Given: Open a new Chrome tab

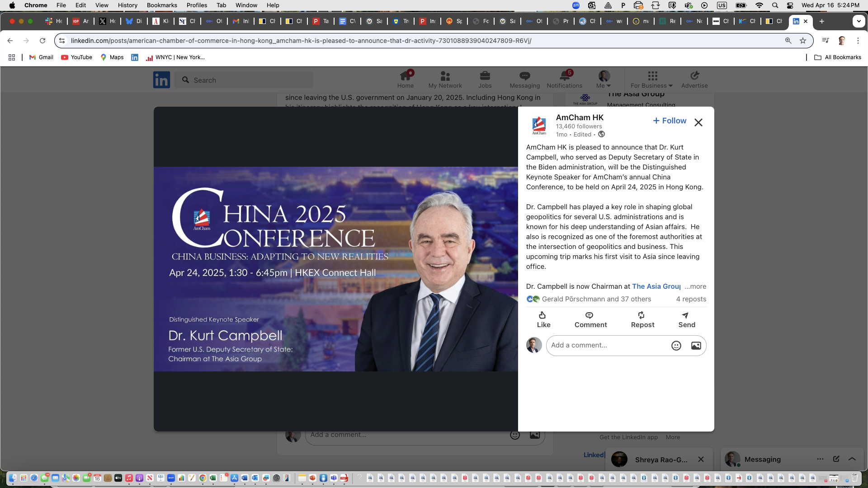Looking at the screenshot, I should pyautogui.click(x=822, y=21).
